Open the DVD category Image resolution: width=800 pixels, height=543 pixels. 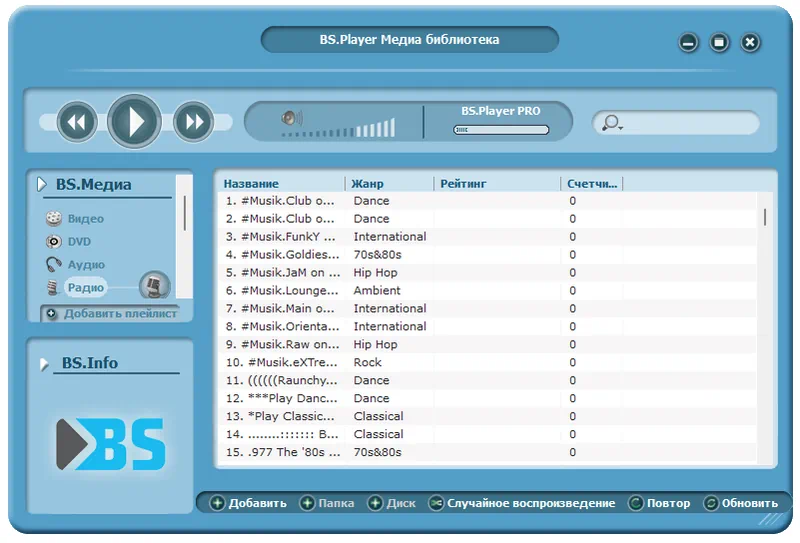pos(79,241)
